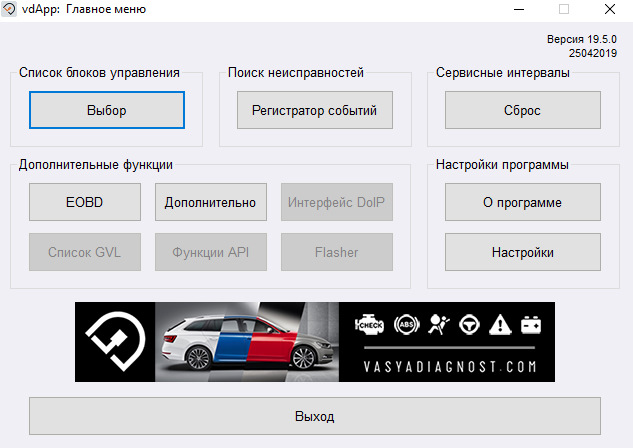Viewport: 633px width, 448px height.
Task: Click the Список блоков управления group label
Action: coord(99,73)
